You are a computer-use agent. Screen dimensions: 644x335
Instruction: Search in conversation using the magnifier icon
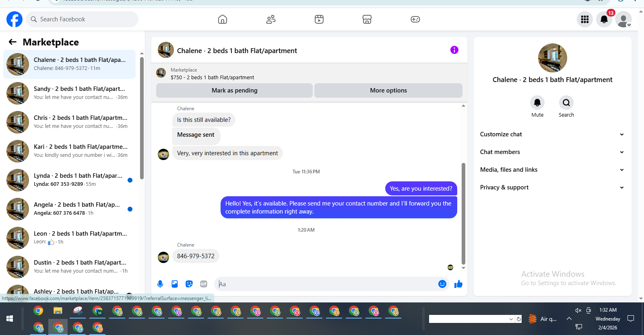[566, 103]
